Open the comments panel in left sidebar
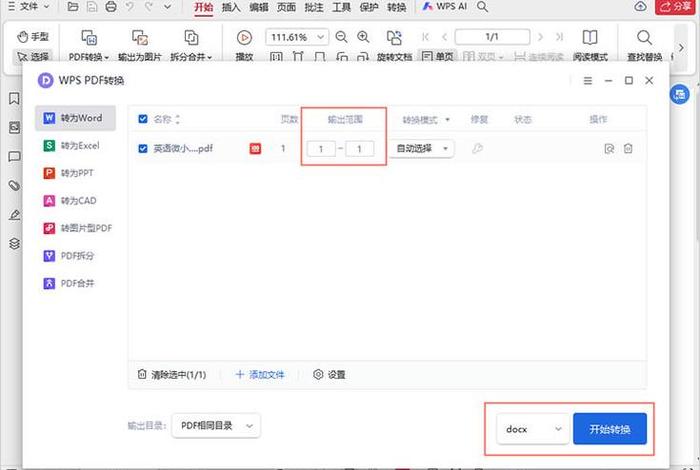Viewport: 700px width, 470px height. (14, 157)
